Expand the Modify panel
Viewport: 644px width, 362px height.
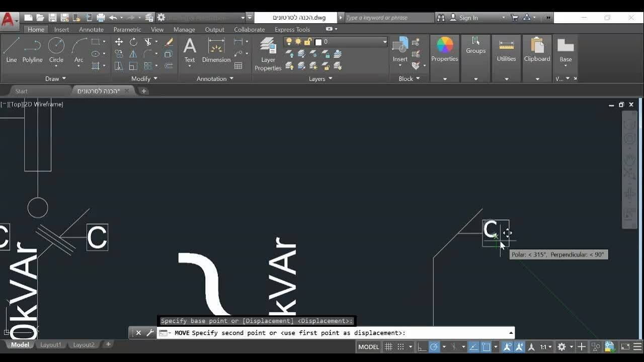(144, 78)
